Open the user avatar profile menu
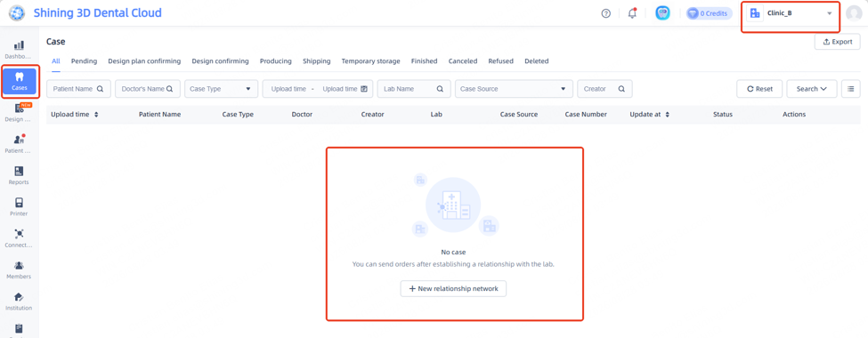Screen dimensions: 868x338 click(854, 13)
